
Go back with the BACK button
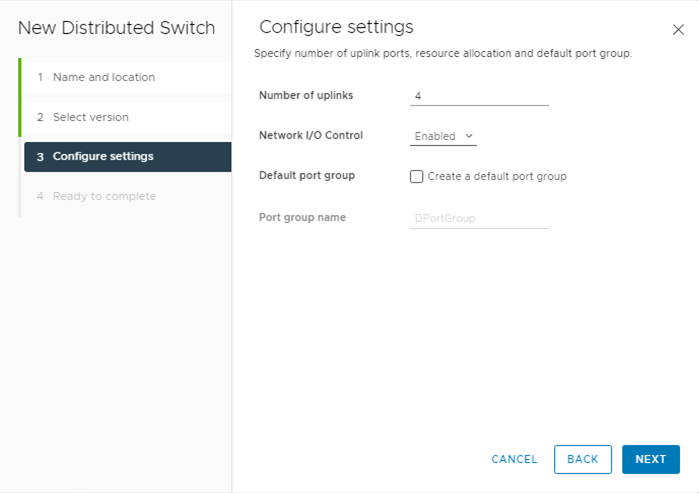(582, 459)
